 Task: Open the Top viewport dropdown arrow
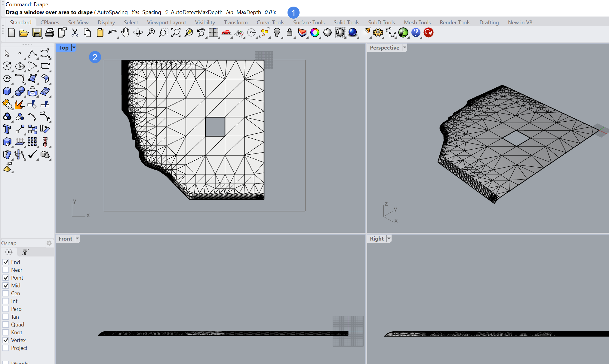pos(74,48)
